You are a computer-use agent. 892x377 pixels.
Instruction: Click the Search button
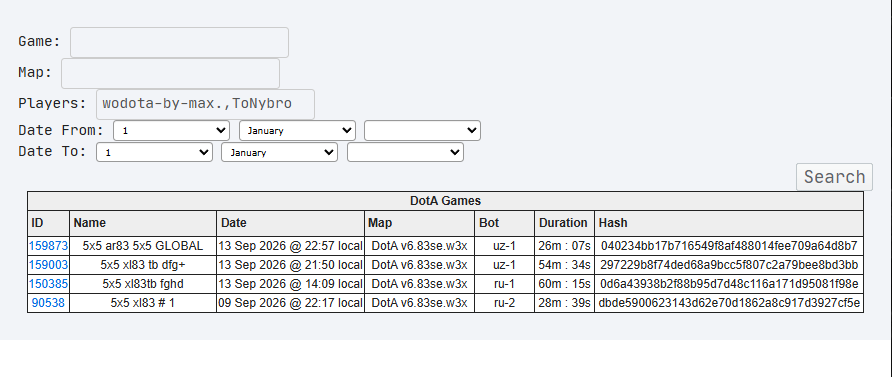(834, 177)
